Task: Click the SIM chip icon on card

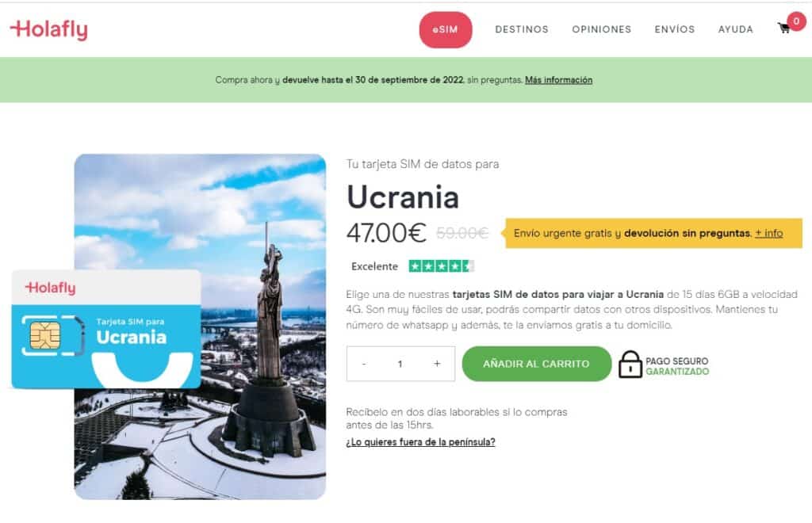Action: 45,335
